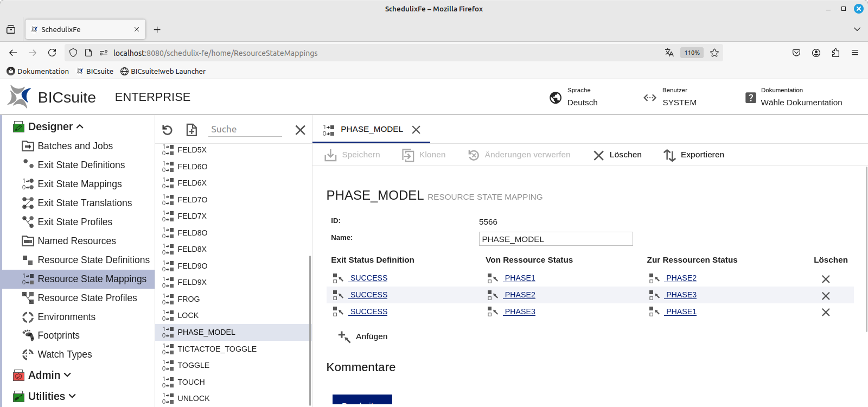The image size is (868, 407).
Task: Click the Exit State Definitions sidebar icon
Action: coord(28,164)
